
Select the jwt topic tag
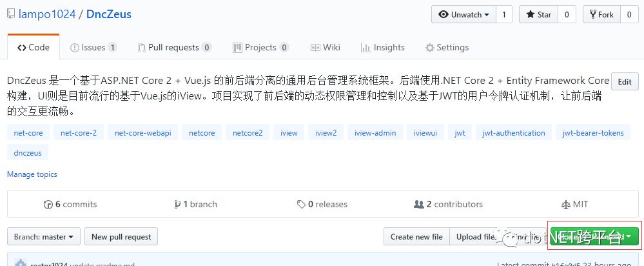pyautogui.click(x=460, y=133)
